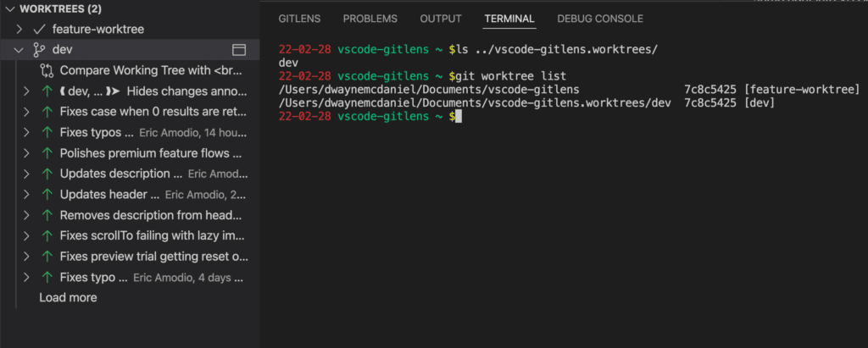Click green arrow icon for 'Fixes typo' 4 days commit
Image resolution: width=868 pixels, height=348 pixels.
tap(47, 277)
